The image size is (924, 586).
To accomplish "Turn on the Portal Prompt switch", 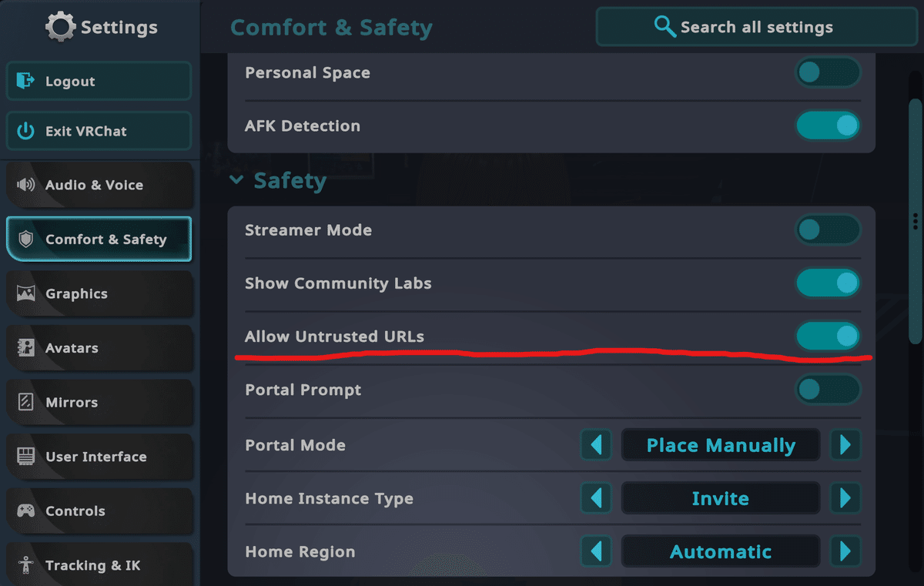I will click(x=828, y=390).
